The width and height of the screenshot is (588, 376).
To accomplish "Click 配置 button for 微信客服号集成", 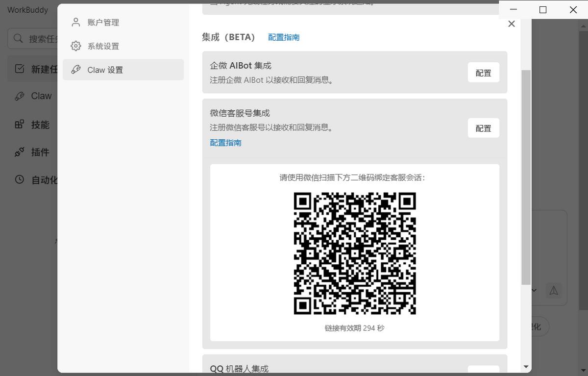I will (483, 128).
